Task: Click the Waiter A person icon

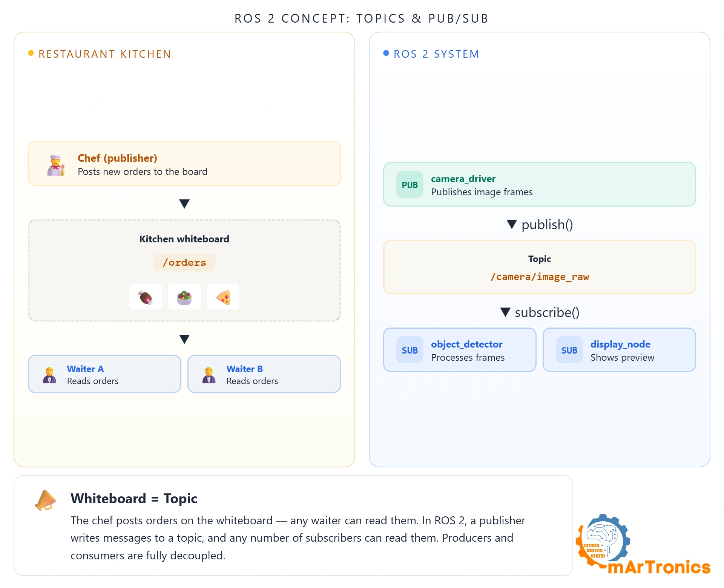Action: pos(49,375)
